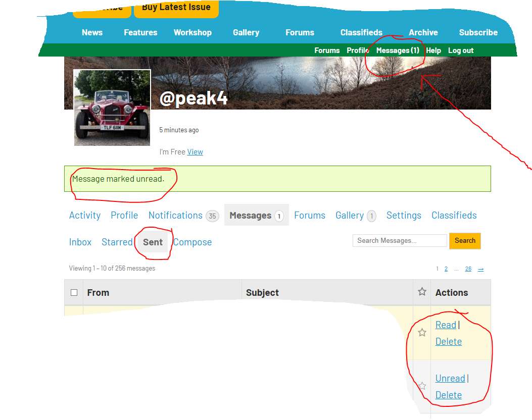532x420 pixels.
Task: Open the Settings tab
Action: point(404,215)
